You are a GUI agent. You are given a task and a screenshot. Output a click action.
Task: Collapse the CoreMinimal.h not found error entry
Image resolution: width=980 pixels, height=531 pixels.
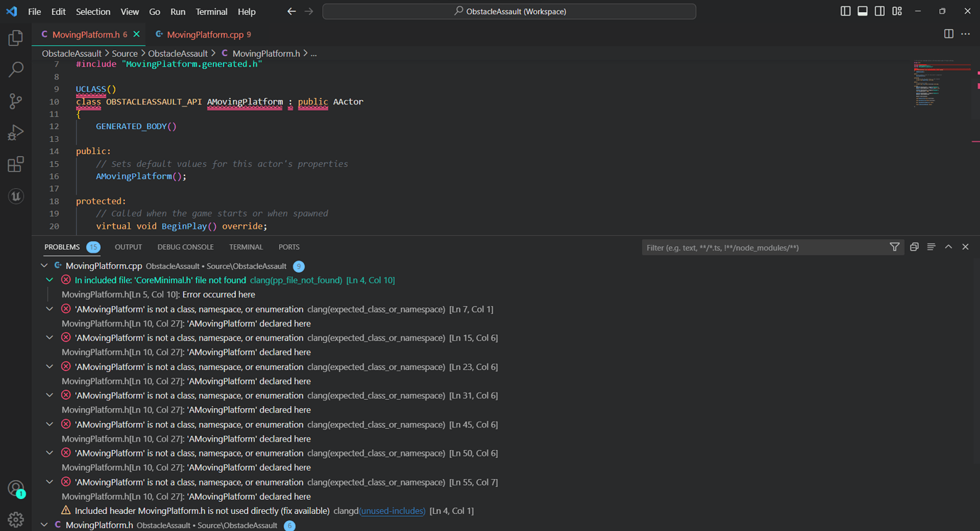point(49,280)
